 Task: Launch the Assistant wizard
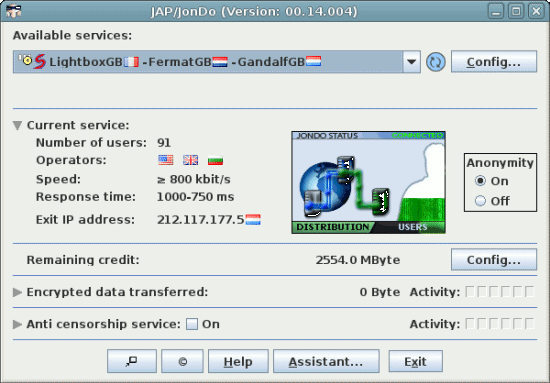point(326,361)
